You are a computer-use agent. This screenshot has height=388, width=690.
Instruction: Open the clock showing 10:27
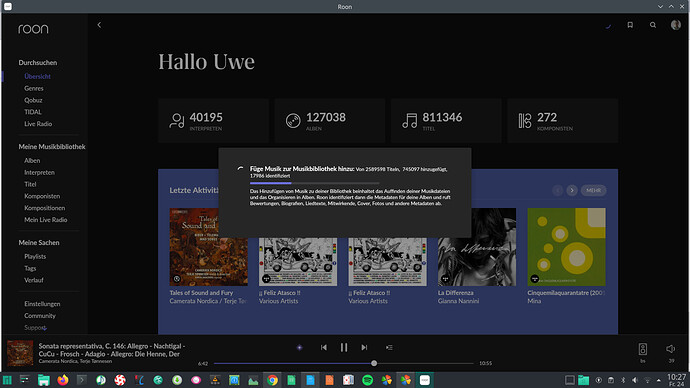(x=676, y=380)
